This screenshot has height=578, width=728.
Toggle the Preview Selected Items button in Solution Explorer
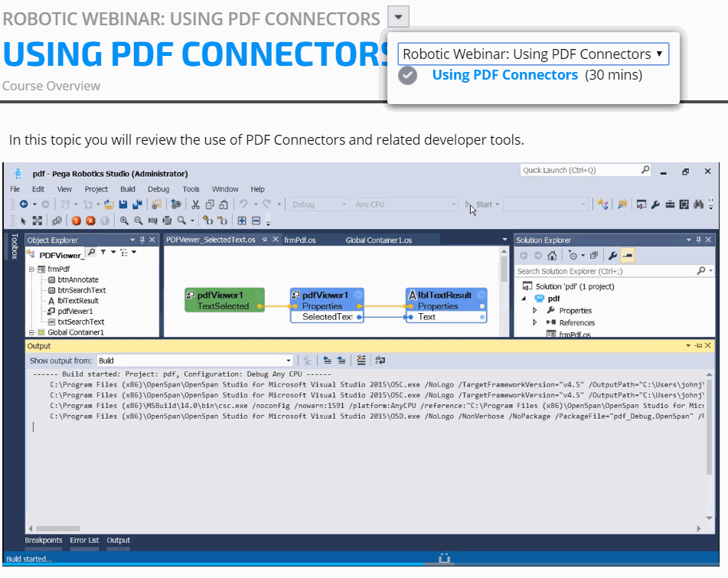[627, 256]
